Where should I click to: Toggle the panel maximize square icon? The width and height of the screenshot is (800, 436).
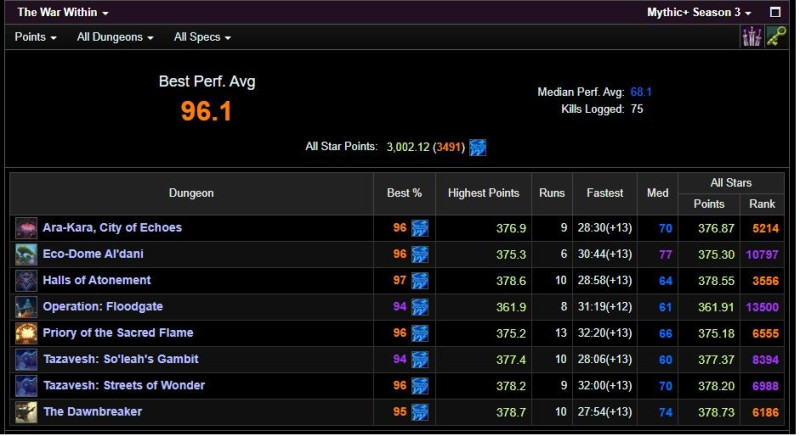775,12
